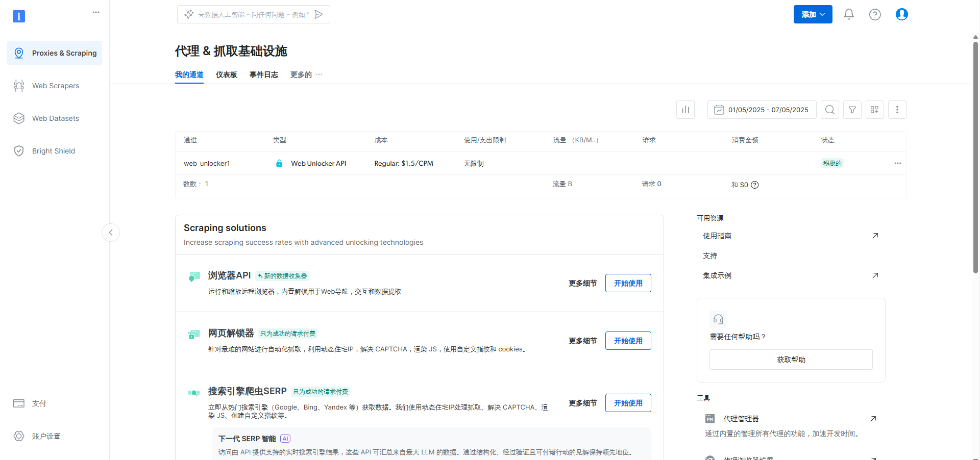Open 更多细节 for 搜索引擎爬虫SERP

(x=583, y=403)
